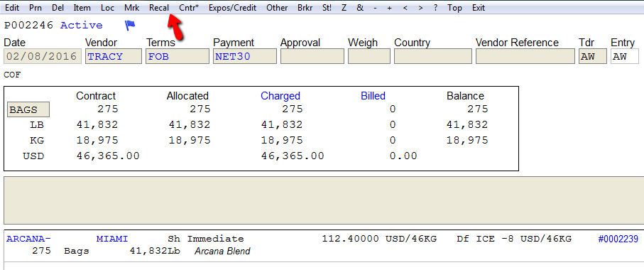Click the large empty notes area

(x=324, y=200)
